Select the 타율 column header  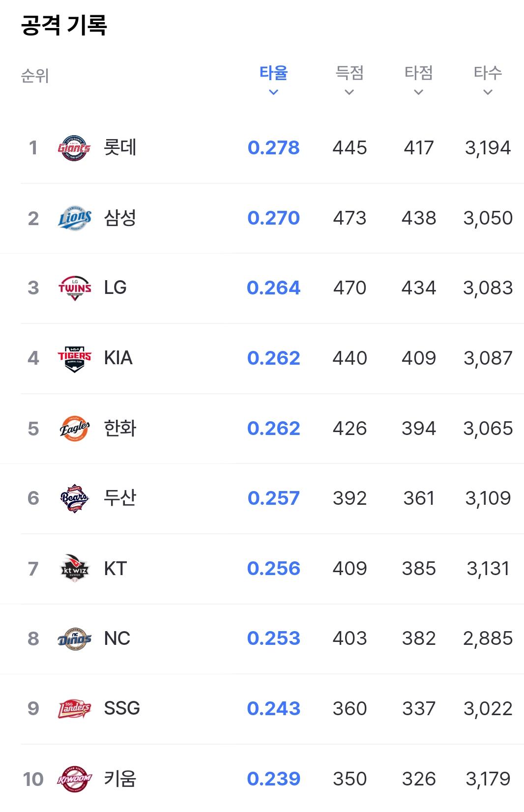click(x=274, y=73)
